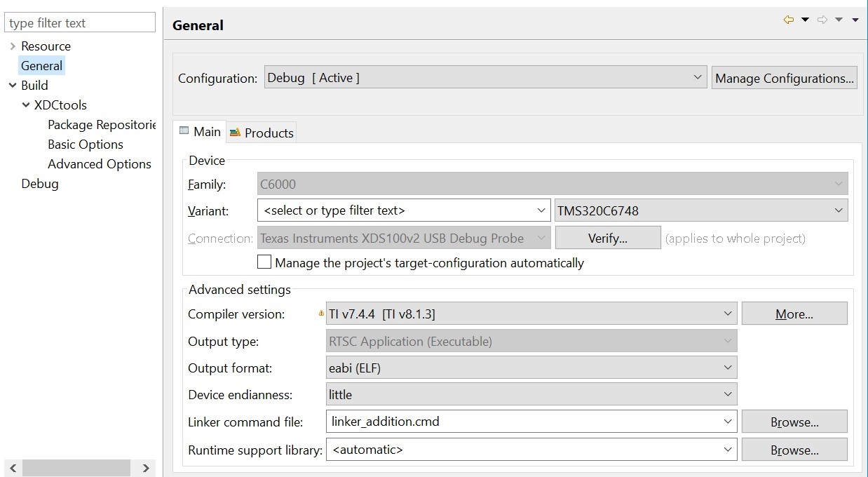868x477 pixels.
Task: Enable Manage the project's target-configuration automatically
Action: click(x=264, y=262)
